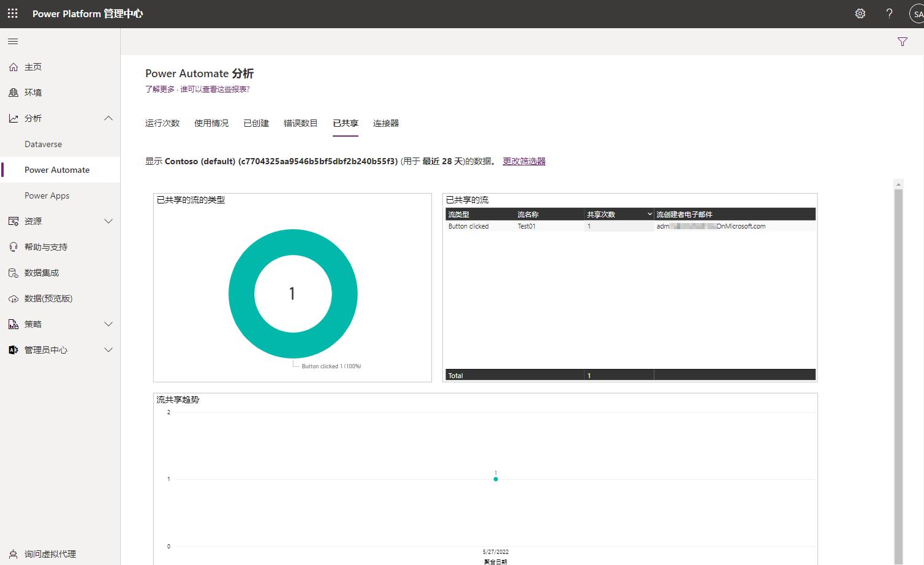Switch to the 连接器 tab
Image resolution: width=924 pixels, height=565 pixels.
coord(386,123)
